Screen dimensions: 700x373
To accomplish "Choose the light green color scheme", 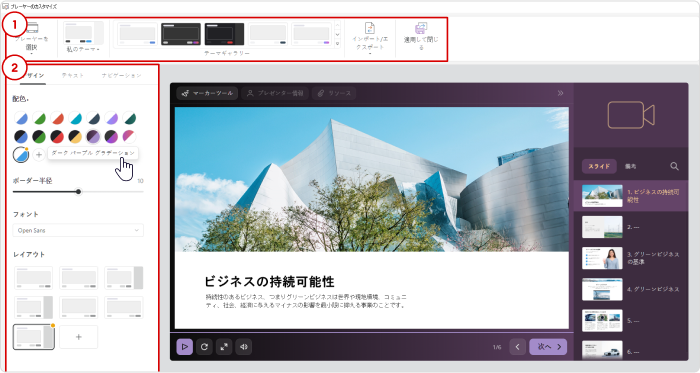I will pyautogui.click(x=39, y=118).
